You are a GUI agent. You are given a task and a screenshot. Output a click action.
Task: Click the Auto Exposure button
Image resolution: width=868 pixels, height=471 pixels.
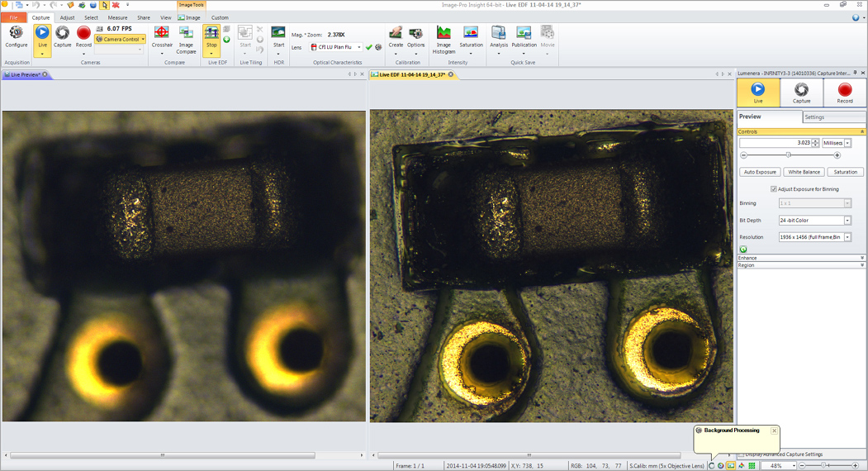point(760,172)
